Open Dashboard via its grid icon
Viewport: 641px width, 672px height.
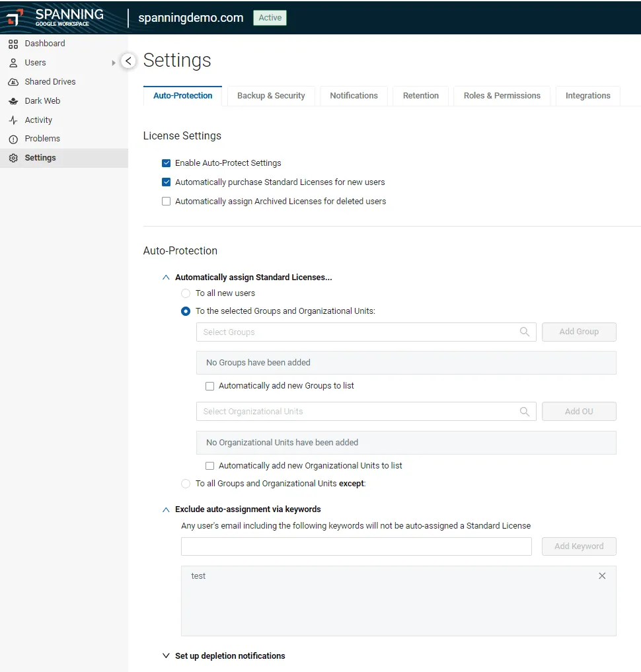coord(13,44)
